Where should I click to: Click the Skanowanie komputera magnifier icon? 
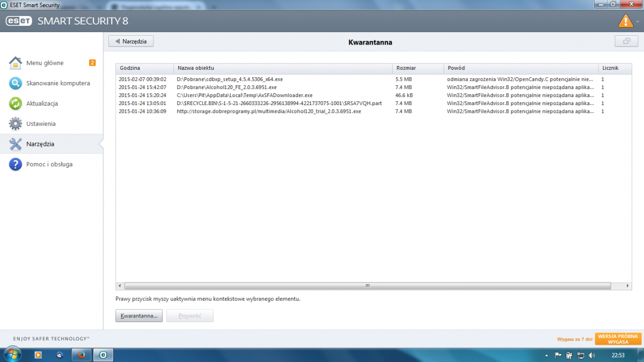pos(16,83)
